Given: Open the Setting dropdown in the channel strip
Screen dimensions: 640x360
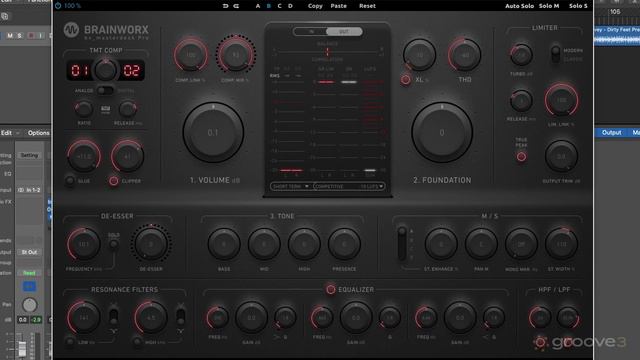Looking at the screenshot, I should (x=29, y=155).
